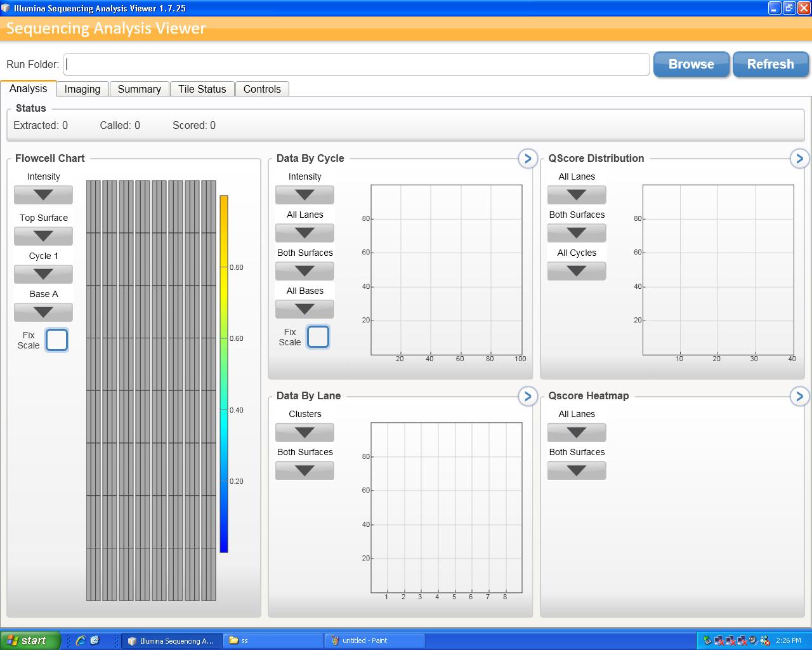Viewport: 812px width, 650px height.
Task: Click the Refresh button
Action: [771, 64]
